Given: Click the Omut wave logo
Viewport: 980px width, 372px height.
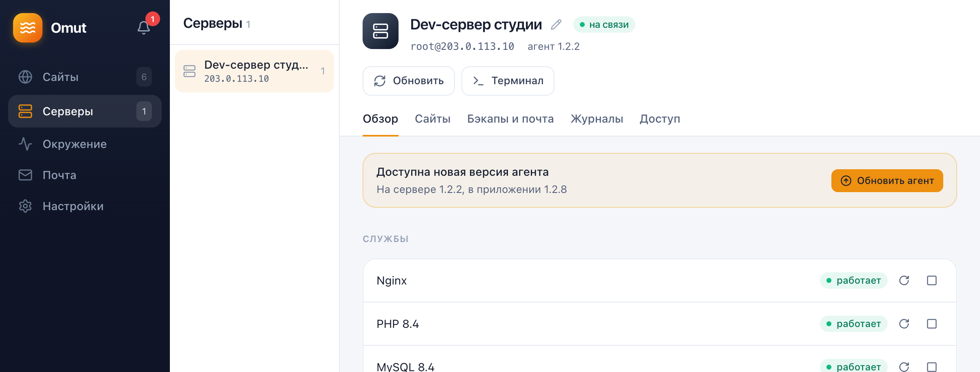Looking at the screenshot, I should pos(28,28).
